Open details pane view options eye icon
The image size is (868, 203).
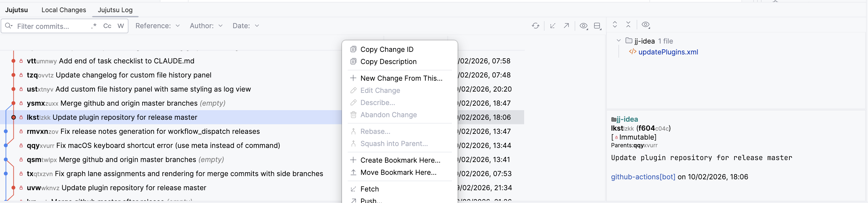click(x=646, y=25)
